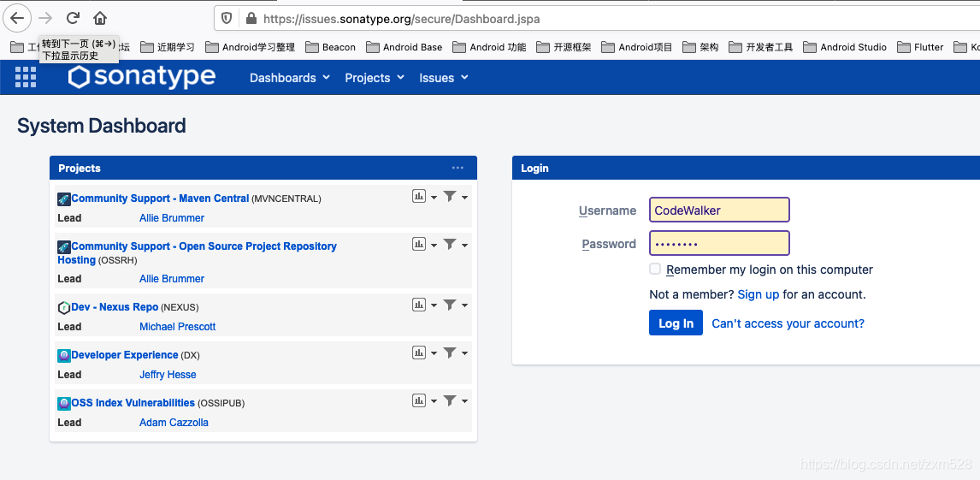Click the Password input field
Image resolution: width=980 pixels, height=480 pixels.
pos(719,243)
